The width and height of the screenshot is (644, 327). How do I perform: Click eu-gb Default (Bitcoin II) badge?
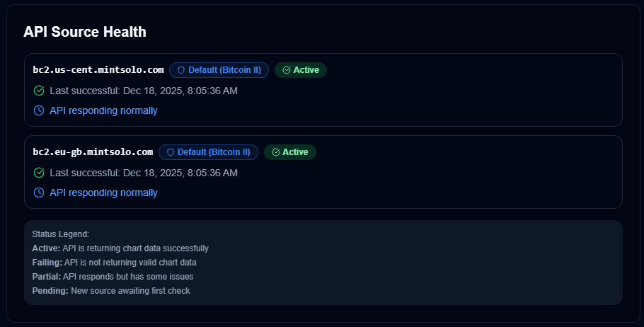tap(208, 152)
